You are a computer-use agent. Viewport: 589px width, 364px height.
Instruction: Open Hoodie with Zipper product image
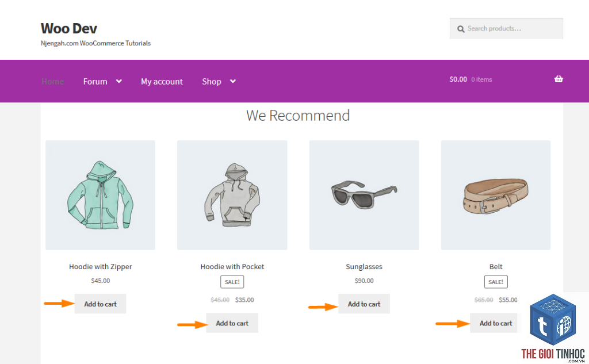(x=100, y=195)
